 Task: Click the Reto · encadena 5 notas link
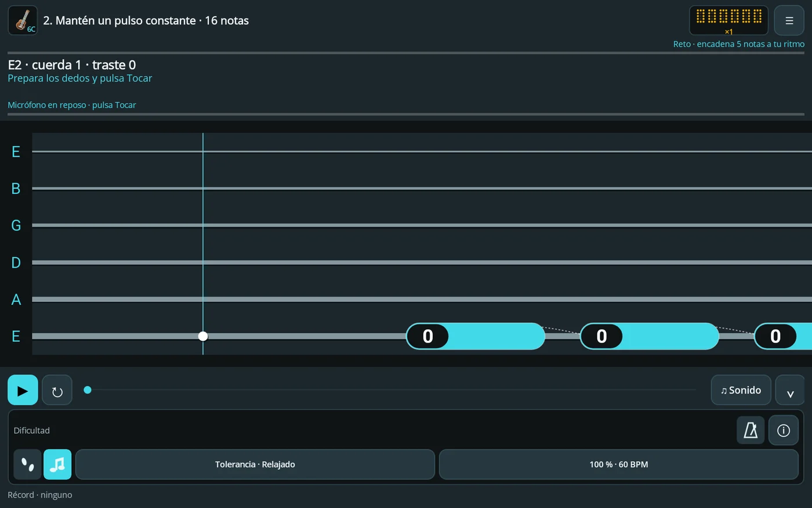coord(739,44)
